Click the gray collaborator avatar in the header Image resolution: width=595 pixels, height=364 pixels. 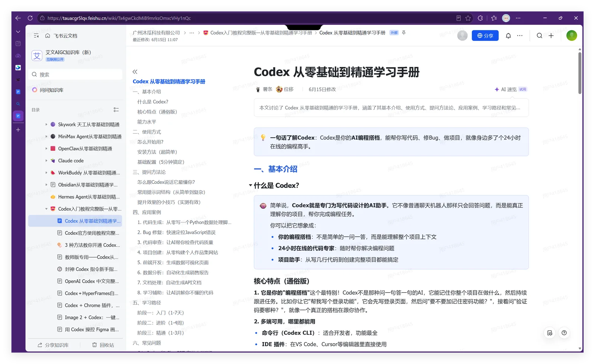pyautogui.click(x=462, y=35)
